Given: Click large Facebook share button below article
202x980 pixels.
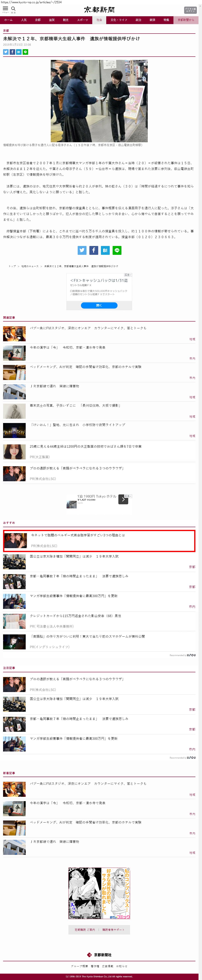Looking at the screenshot, I should point(93,250).
